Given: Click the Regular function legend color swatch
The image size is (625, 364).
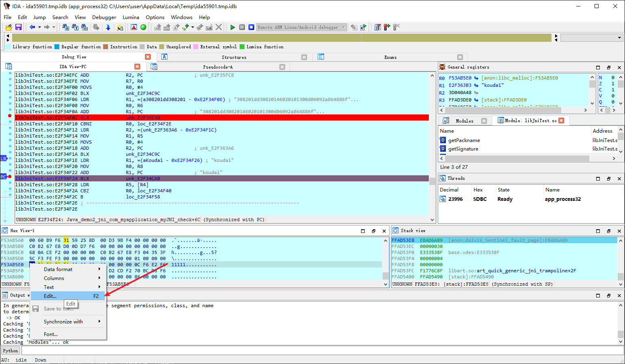Looking at the screenshot, I should pyautogui.click(x=57, y=47).
